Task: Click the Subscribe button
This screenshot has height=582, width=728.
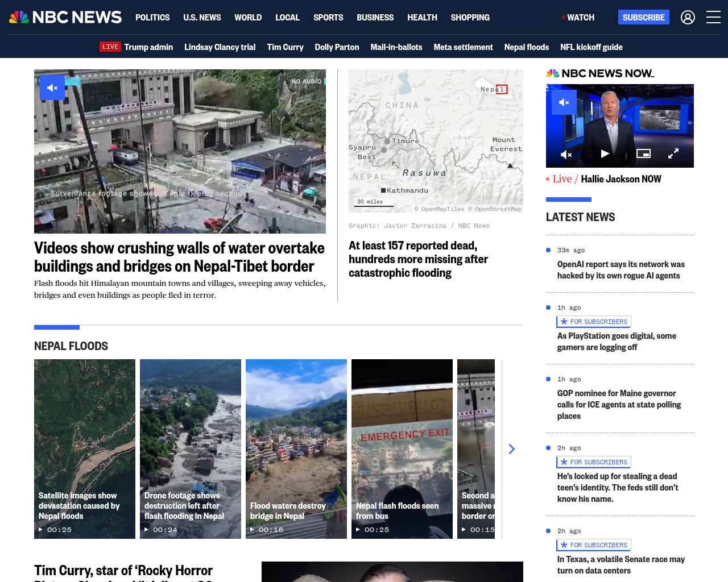Action: tap(644, 18)
